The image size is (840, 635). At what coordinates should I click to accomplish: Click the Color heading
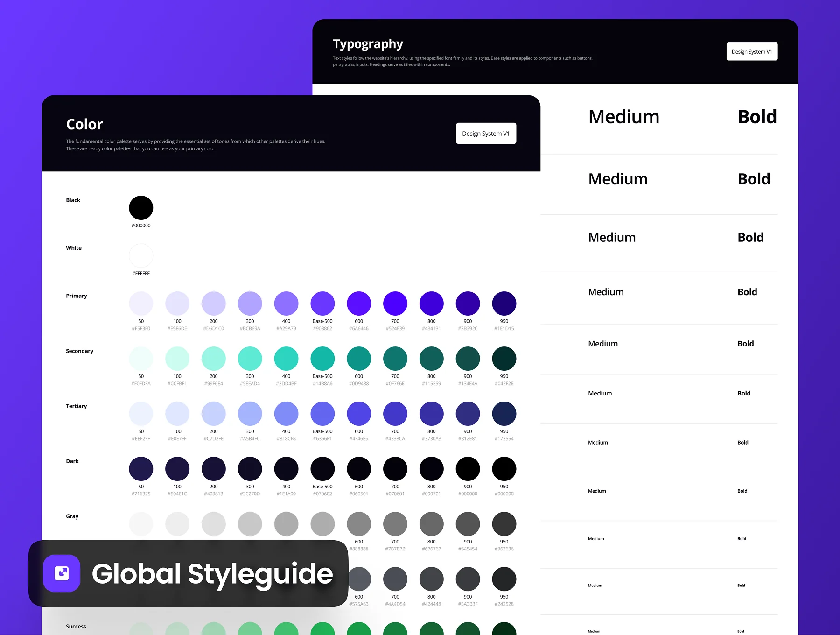pyautogui.click(x=84, y=124)
